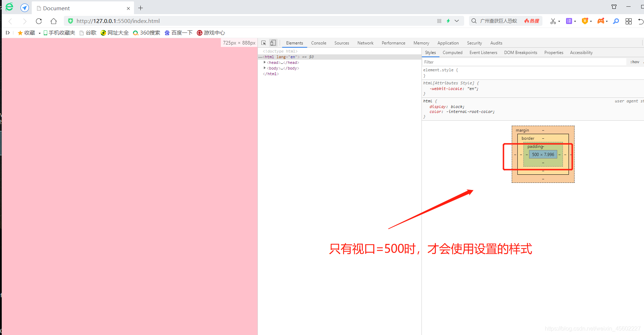Click the orange yuan wallet shield icon
The image size is (644, 335).
click(585, 21)
